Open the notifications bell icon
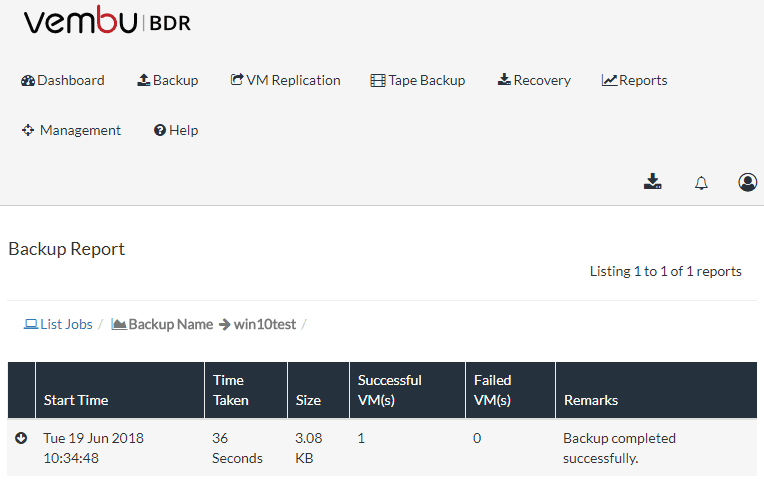 point(701,182)
